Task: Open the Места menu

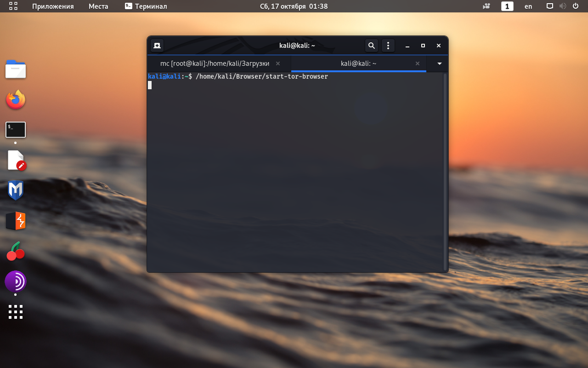Action: [98, 6]
